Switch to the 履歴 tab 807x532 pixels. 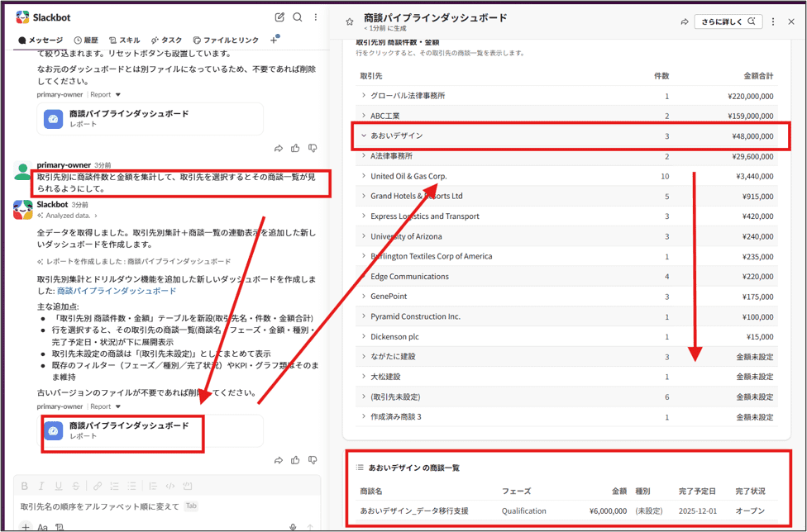click(x=86, y=40)
